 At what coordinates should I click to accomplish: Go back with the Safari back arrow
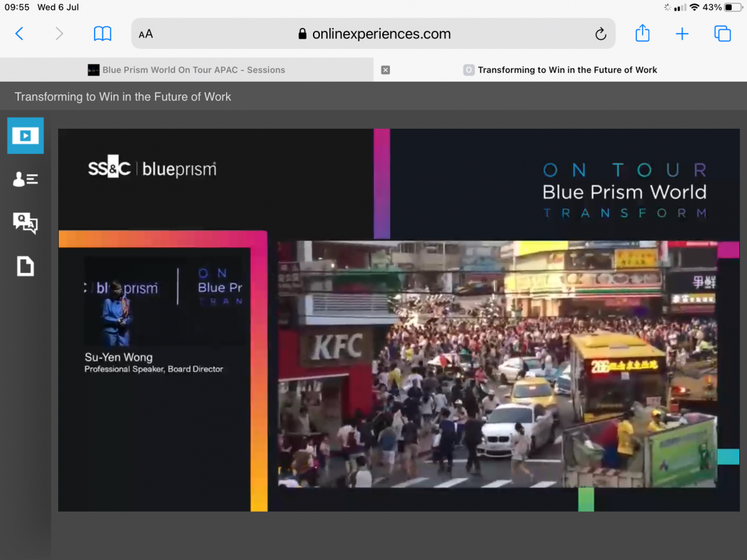click(x=20, y=34)
